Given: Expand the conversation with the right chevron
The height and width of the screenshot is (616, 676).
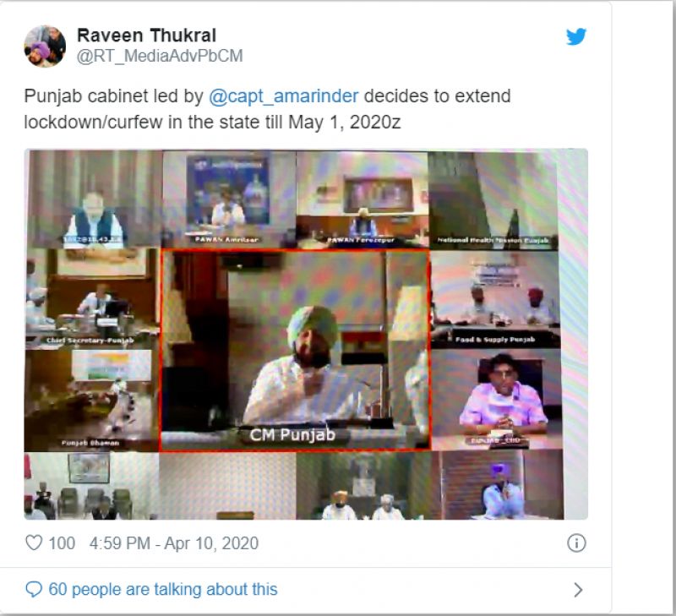Looking at the screenshot, I should 578,590.
